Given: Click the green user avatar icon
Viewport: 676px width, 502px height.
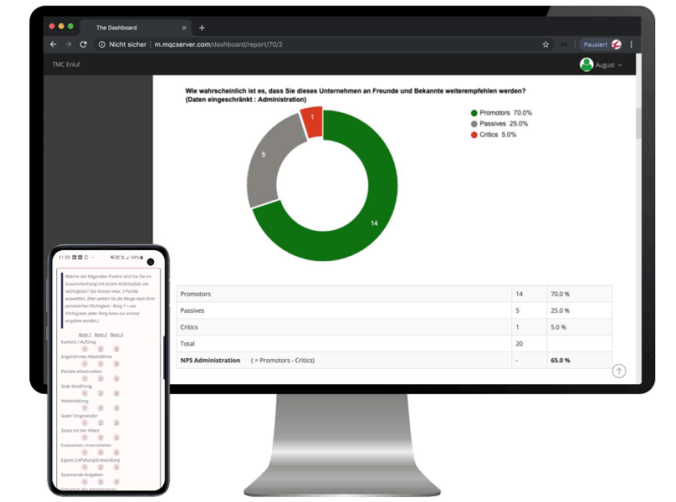Looking at the screenshot, I should [x=586, y=65].
